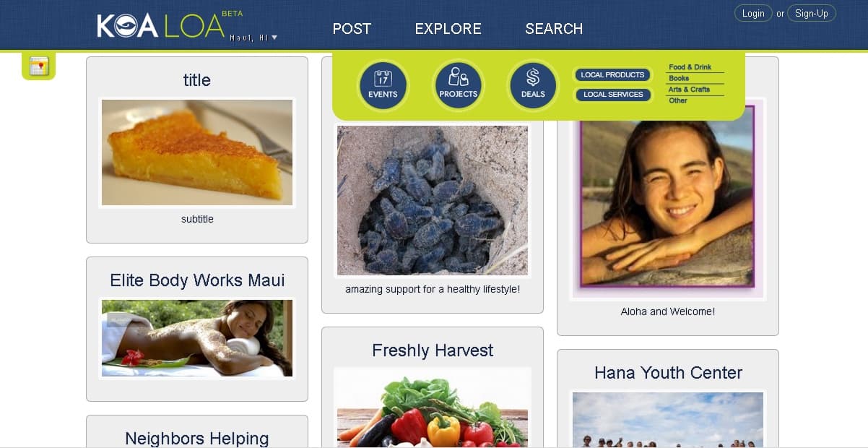
Task: Select the Projects circle icon
Action: [x=458, y=85]
